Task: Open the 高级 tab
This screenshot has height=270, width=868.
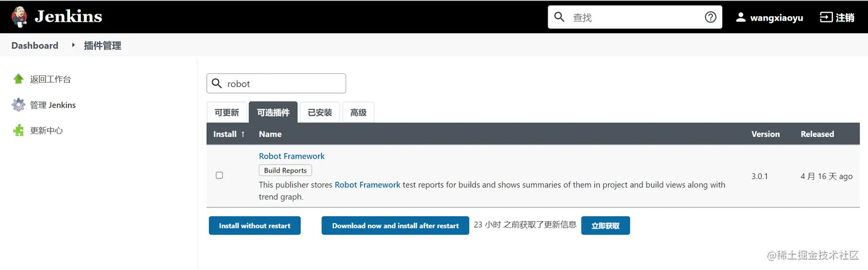Action: coord(358,112)
